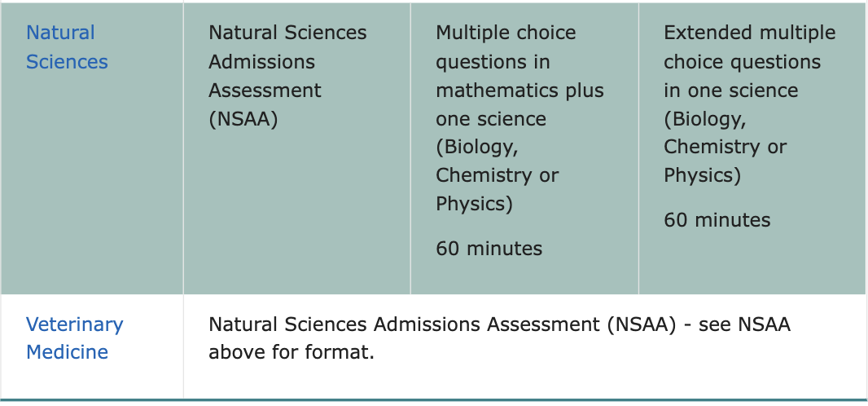This screenshot has height=406, width=868.
Task: Click 'questions in' text in third column
Action: click(x=493, y=61)
